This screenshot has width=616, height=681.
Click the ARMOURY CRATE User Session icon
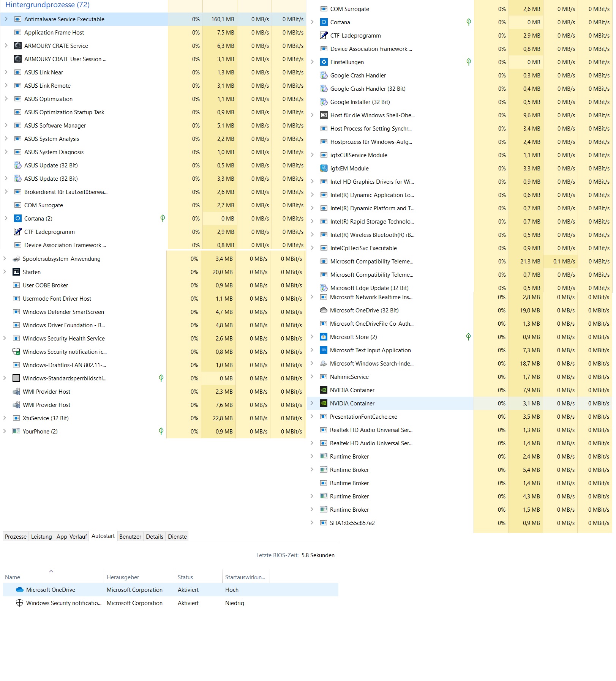(x=17, y=59)
